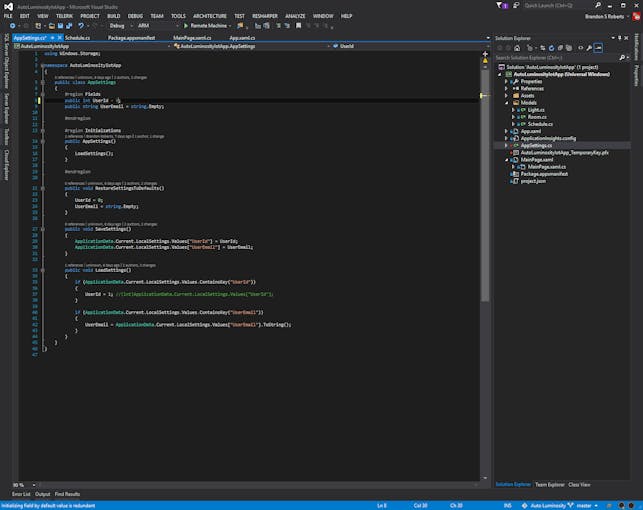This screenshot has width=643, height=510.
Task: Click Brandon S Roberts account name
Action: [604, 16]
